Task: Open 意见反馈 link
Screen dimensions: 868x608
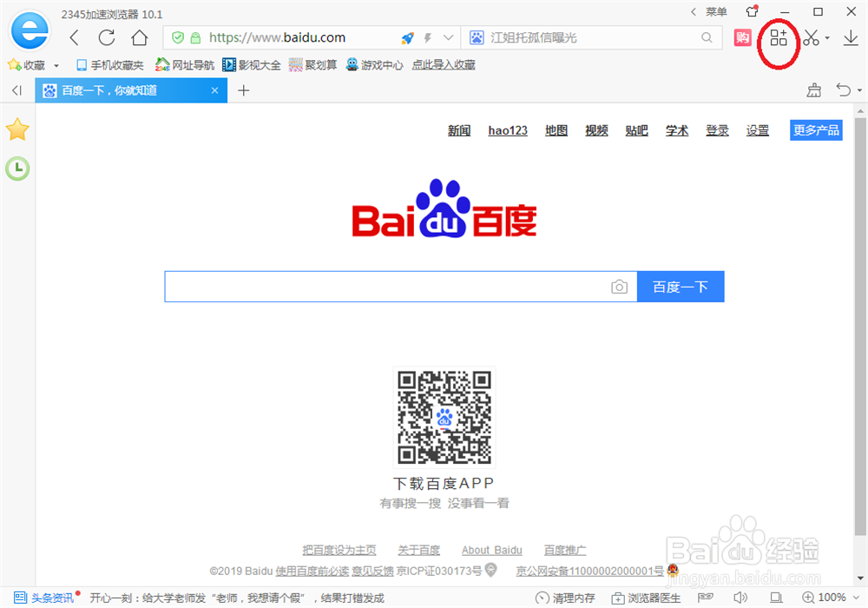Action: (x=372, y=571)
